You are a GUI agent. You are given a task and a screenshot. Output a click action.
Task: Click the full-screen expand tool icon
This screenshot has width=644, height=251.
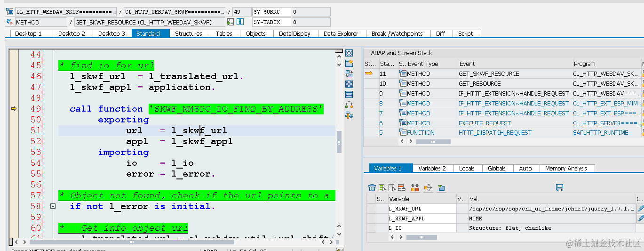[349, 84]
